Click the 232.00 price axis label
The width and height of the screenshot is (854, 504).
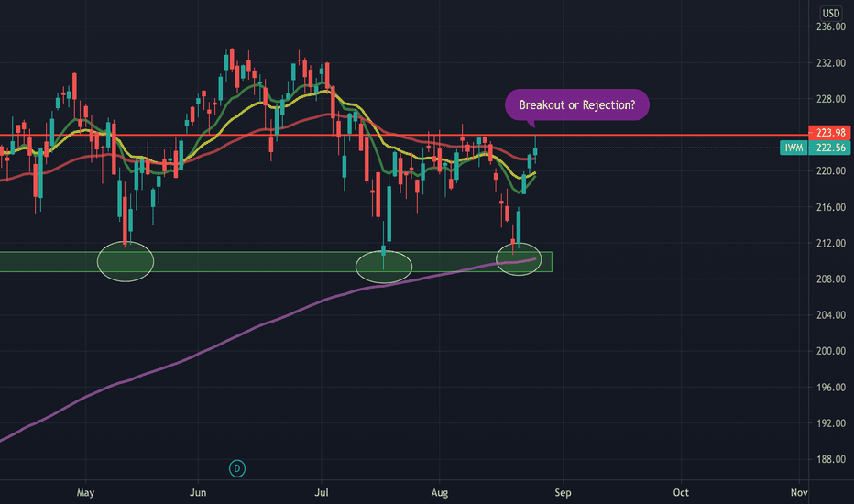(x=830, y=63)
